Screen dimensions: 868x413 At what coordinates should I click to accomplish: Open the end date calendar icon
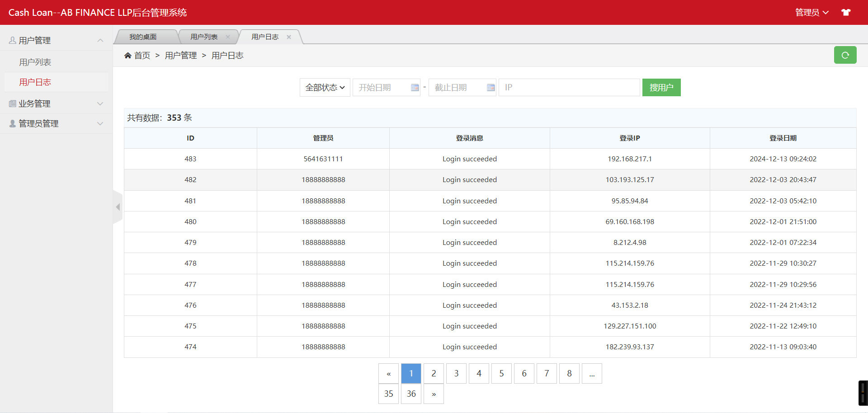[491, 88]
